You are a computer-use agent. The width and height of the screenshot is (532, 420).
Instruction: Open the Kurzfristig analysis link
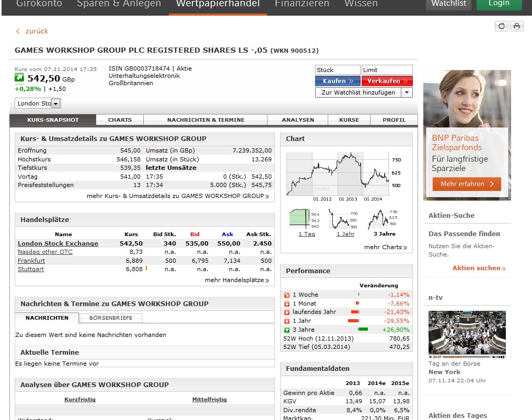point(80,400)
